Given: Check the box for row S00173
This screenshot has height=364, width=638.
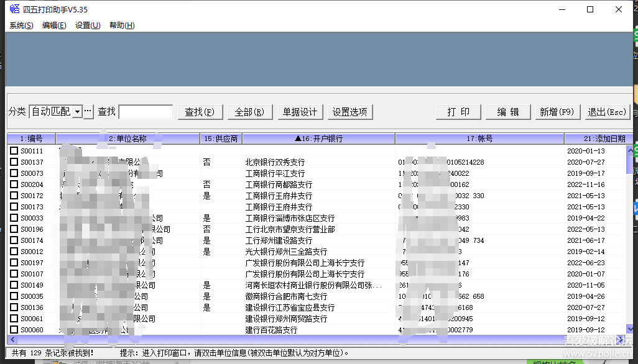Looking at the screenshot, I should click(x=14, y=206).
